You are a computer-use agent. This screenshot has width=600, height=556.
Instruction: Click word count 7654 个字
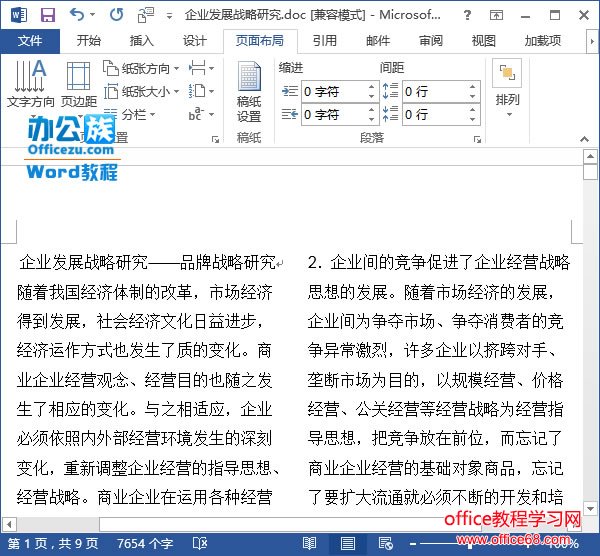pyautogui.click(x=145, y=543)
